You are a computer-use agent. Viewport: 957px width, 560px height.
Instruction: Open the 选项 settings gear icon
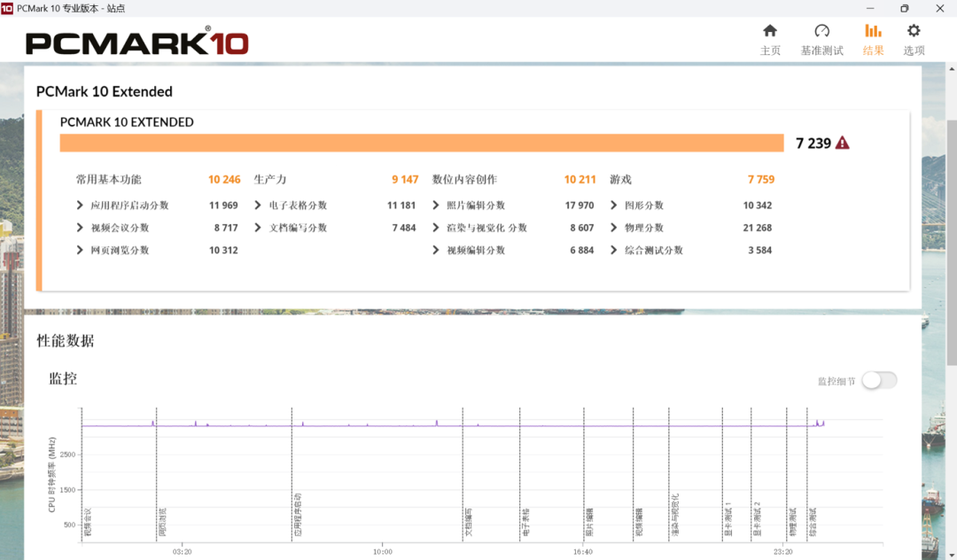(914, 30)
